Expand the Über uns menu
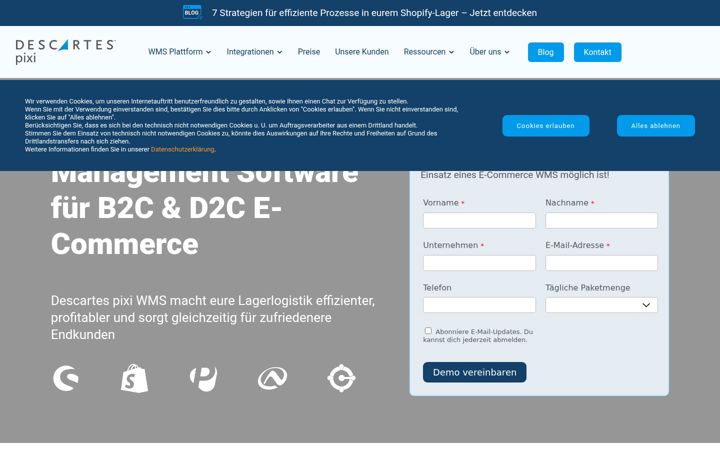 (489, 52)
